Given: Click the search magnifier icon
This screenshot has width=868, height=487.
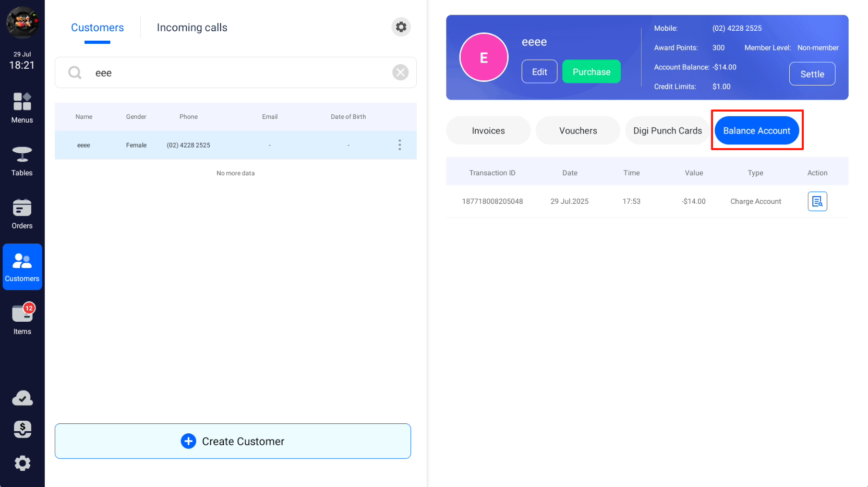Looking at the screenshot, I should (x=75, y=72).
